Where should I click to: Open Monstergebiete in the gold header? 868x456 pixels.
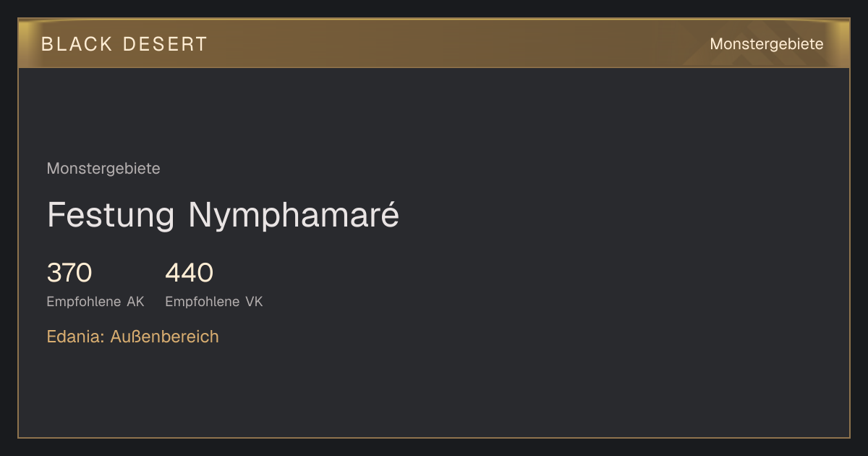pyautogui.click(x=767, y=44)
